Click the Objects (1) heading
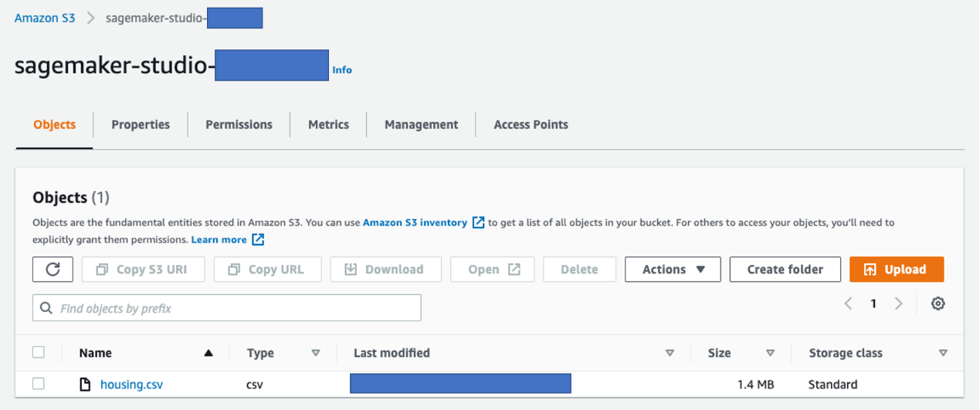This screenshot has width=980, height=410. coord(71,198)
